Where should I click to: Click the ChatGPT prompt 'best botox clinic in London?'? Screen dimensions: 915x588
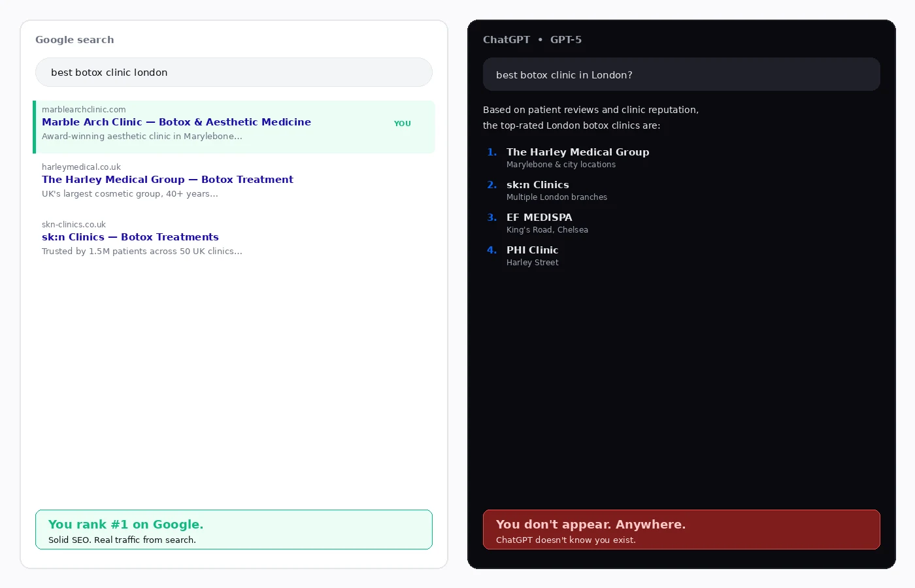click(682, 74)
